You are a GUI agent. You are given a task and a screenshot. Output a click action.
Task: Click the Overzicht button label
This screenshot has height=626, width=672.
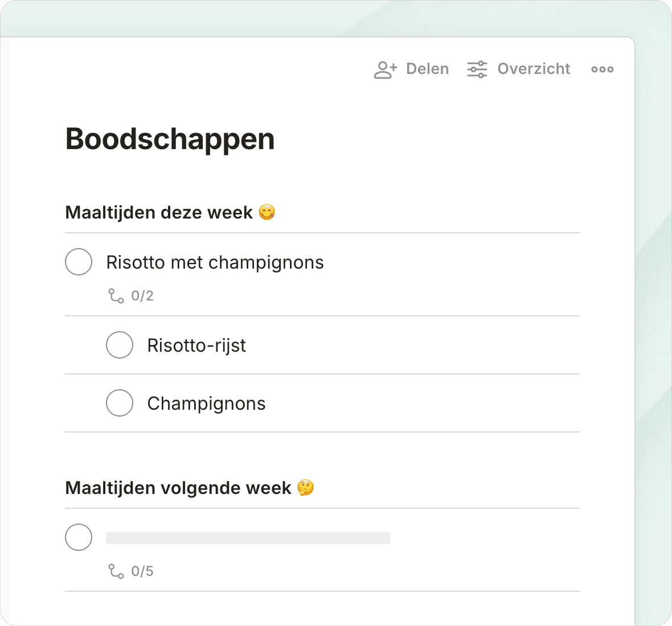534,69
